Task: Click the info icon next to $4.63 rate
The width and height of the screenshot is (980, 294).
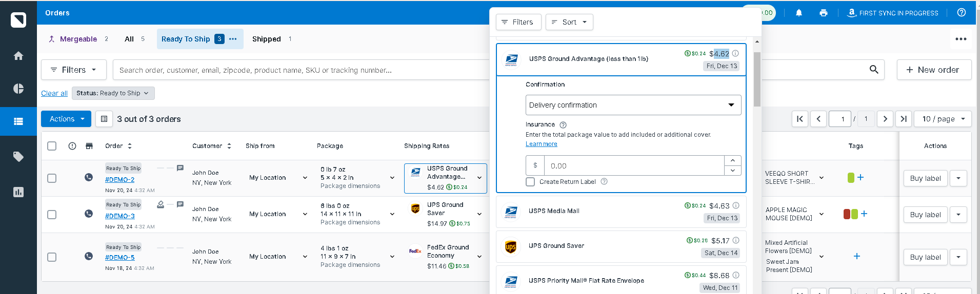Action: [x=736, y=205]
